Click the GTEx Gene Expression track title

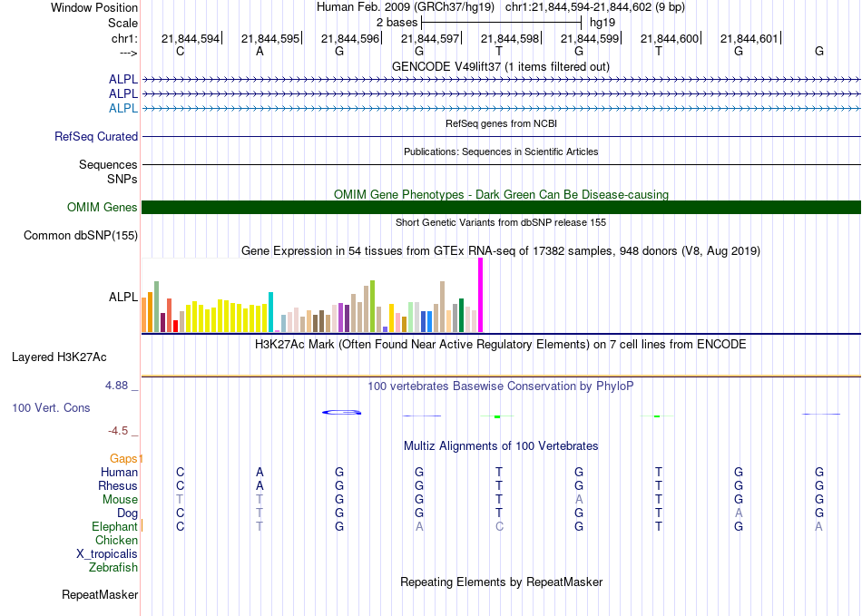point(500,250)
